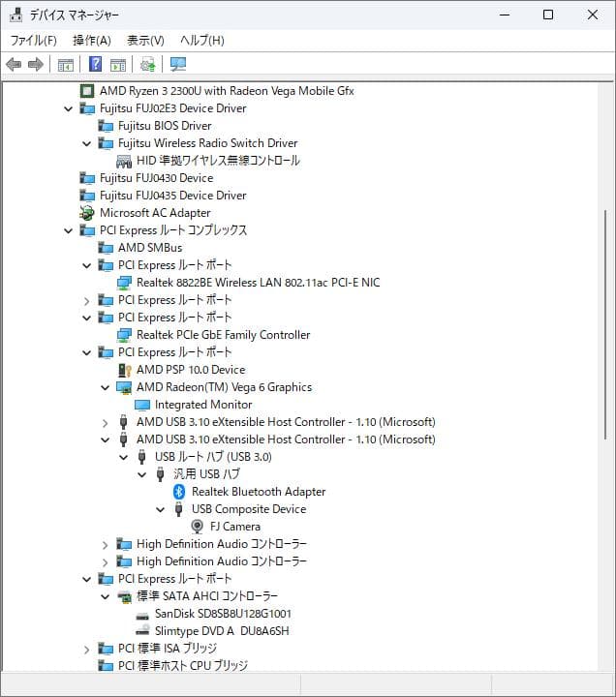616x697 pixels.
Task: Click the Integrated Monitor icon
Action: 142,405
